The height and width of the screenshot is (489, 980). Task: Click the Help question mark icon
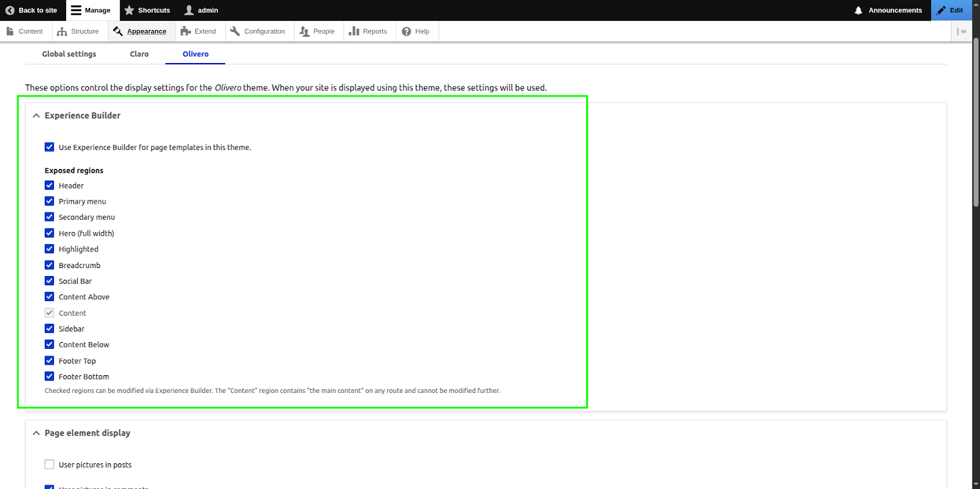pyautogui.click(x=406, y=31)
